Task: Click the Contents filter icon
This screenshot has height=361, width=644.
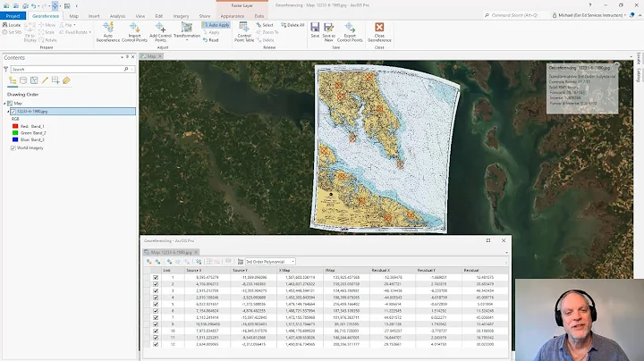Action: click(x=5, y=70)
